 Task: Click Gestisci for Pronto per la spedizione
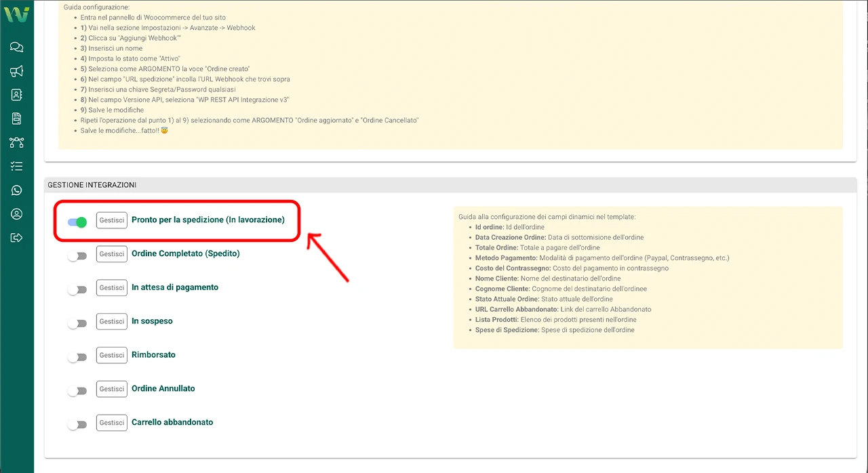tap(112, 220)
